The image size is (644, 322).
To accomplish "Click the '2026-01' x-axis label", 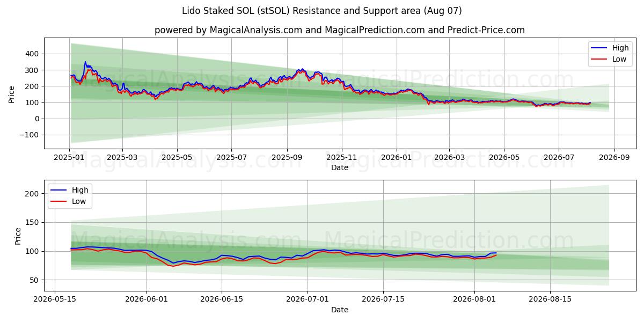I will click(396, 157).
